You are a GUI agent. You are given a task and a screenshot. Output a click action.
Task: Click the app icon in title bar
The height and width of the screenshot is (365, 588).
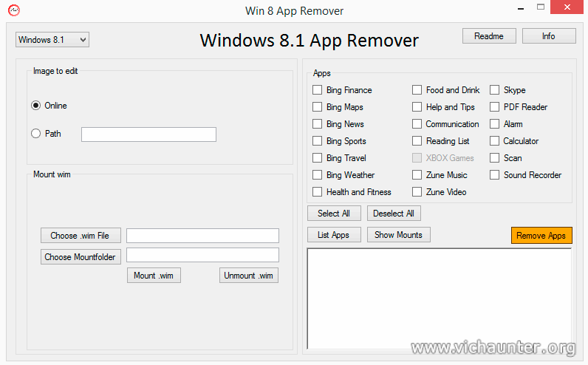[14, 10]
